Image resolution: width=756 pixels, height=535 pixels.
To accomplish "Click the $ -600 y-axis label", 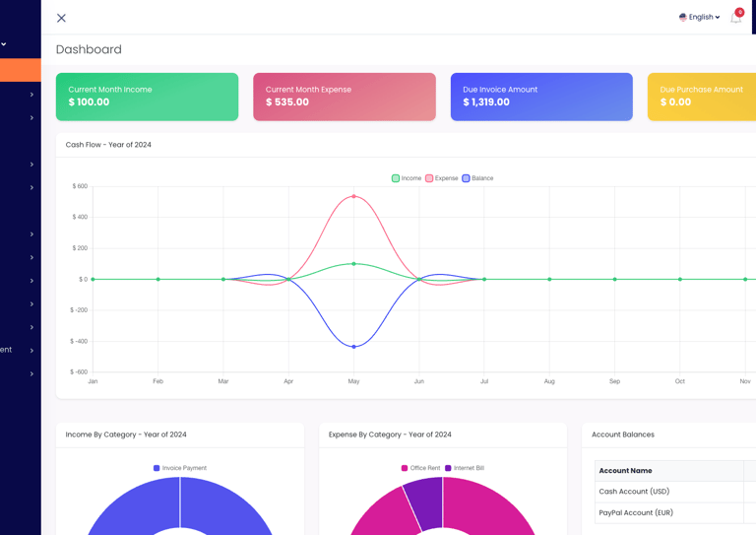I will pos(79,372).
